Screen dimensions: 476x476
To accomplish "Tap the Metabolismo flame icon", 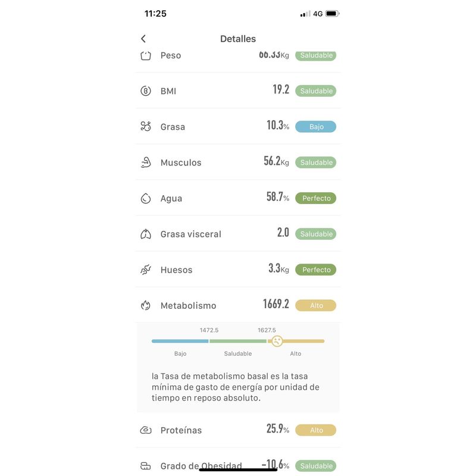I will pyautogui.click(x=146, y=305).
